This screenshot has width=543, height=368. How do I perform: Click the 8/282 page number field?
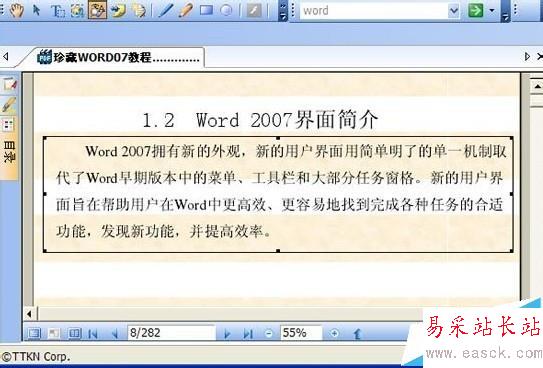171,333
